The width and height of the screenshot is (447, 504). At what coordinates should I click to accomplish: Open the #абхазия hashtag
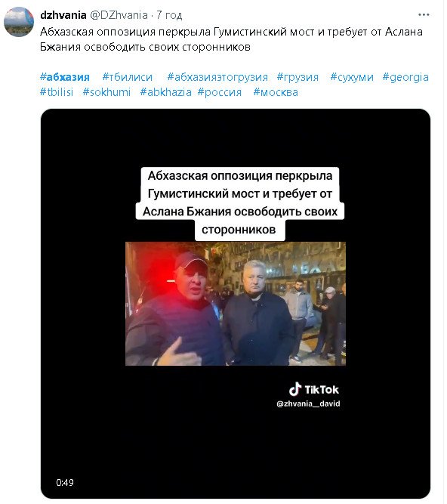pos(64,77)
